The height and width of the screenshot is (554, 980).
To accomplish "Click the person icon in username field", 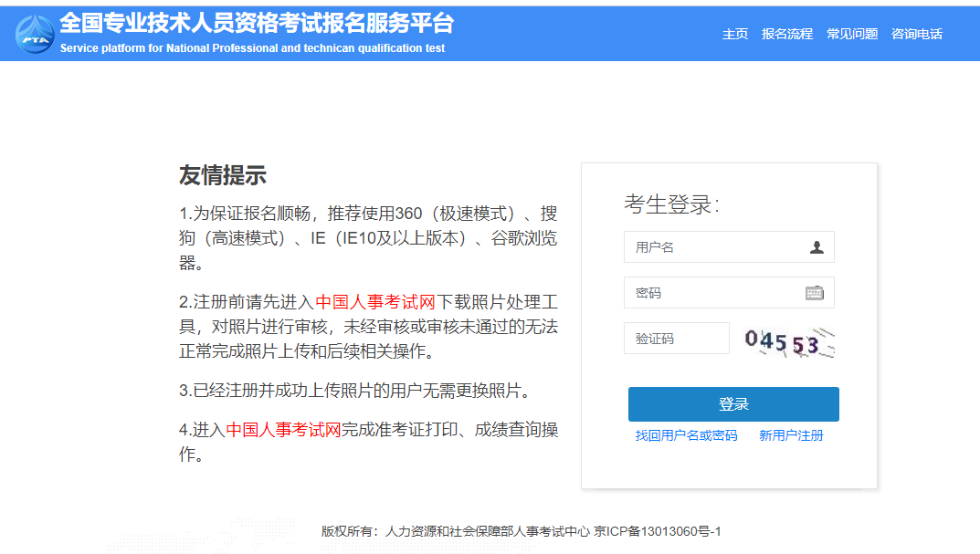I will [x=816, y=246].
